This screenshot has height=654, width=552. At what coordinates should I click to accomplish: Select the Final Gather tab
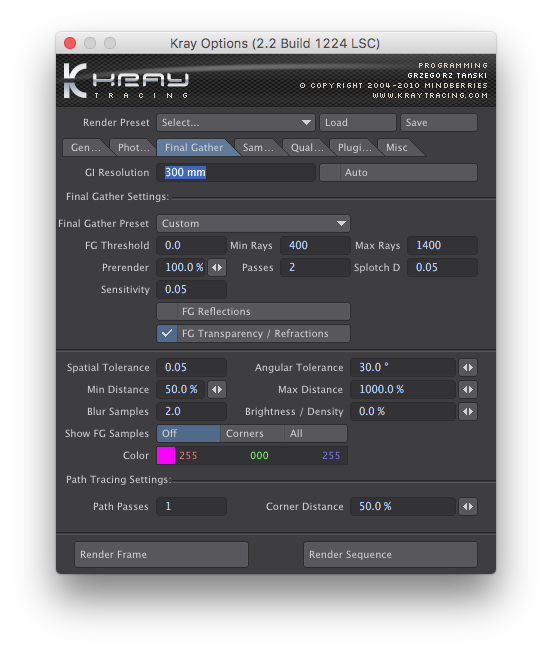[x=194, y=148]
